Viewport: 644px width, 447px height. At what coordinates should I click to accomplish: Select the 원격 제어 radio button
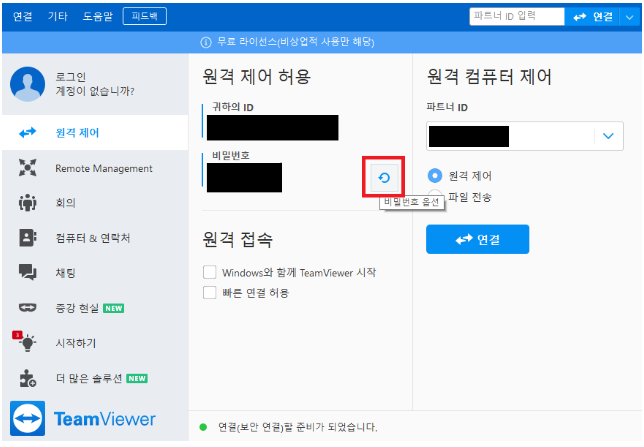435,175
